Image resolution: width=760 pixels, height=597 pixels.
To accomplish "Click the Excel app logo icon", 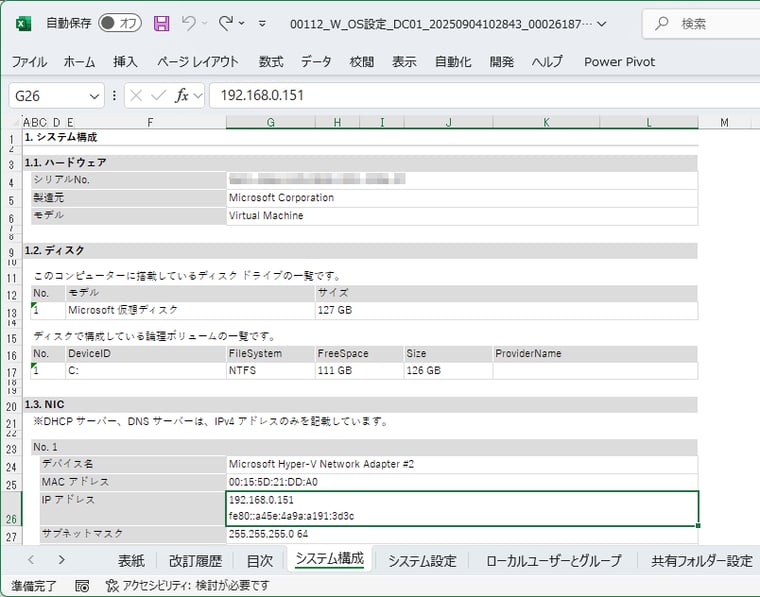I will pyautogui.click(x=22, y=23).
